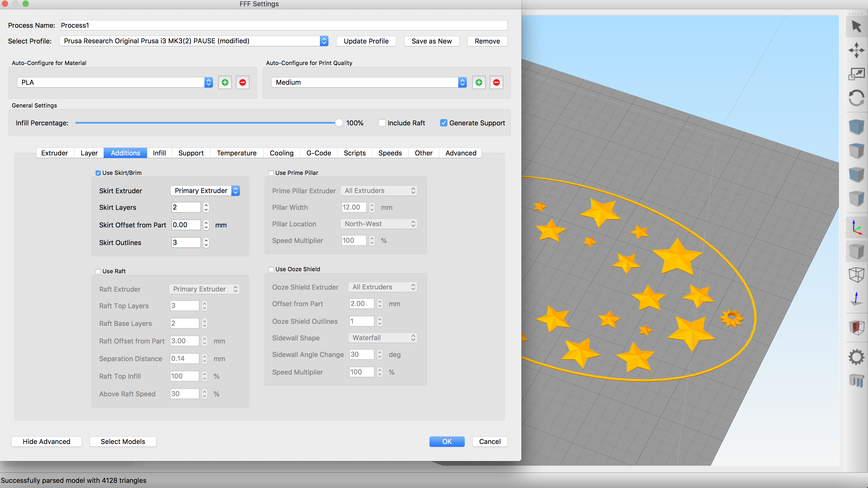
Task: Open the cross section view tool
Action: pos(856,327)
